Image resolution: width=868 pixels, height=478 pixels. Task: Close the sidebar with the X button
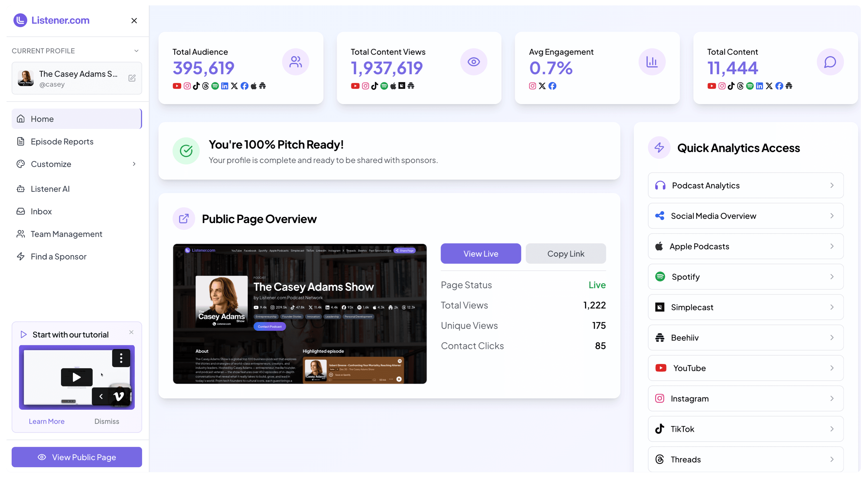tap(134, 20)
